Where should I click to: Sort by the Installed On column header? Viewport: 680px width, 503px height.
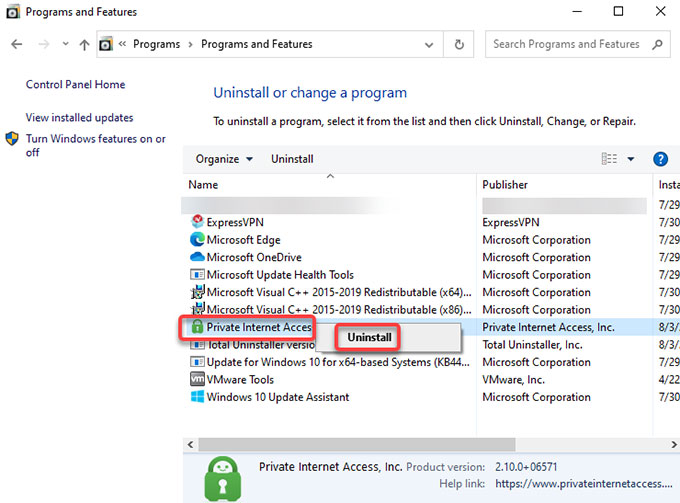669,185
